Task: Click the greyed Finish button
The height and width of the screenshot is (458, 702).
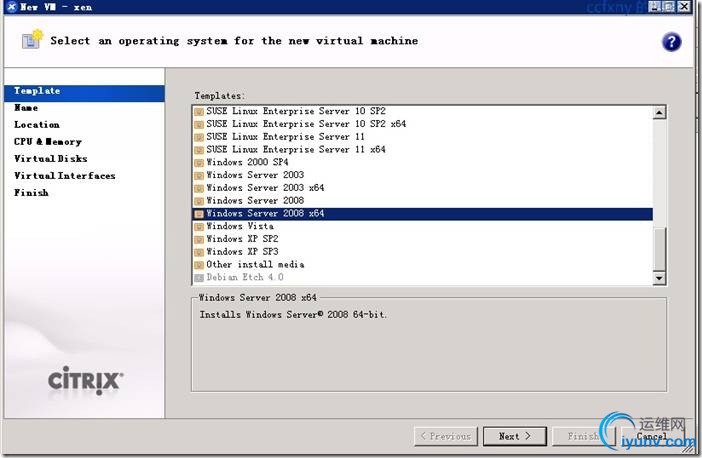Action: click(x=583, y=436)
